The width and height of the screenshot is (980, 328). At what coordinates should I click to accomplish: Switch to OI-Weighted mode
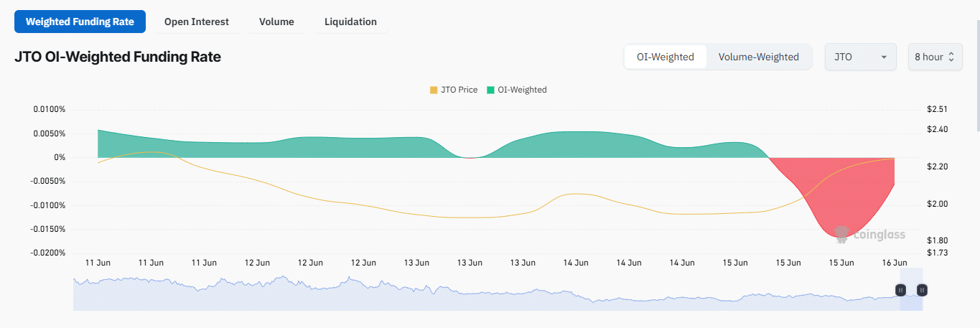(x=666, y=57)
